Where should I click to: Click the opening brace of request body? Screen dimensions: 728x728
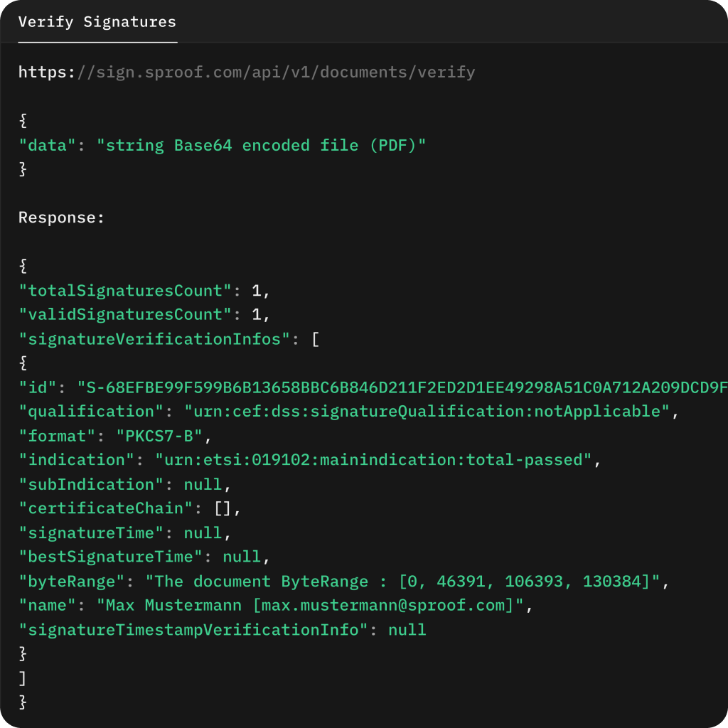click(23, 122)
